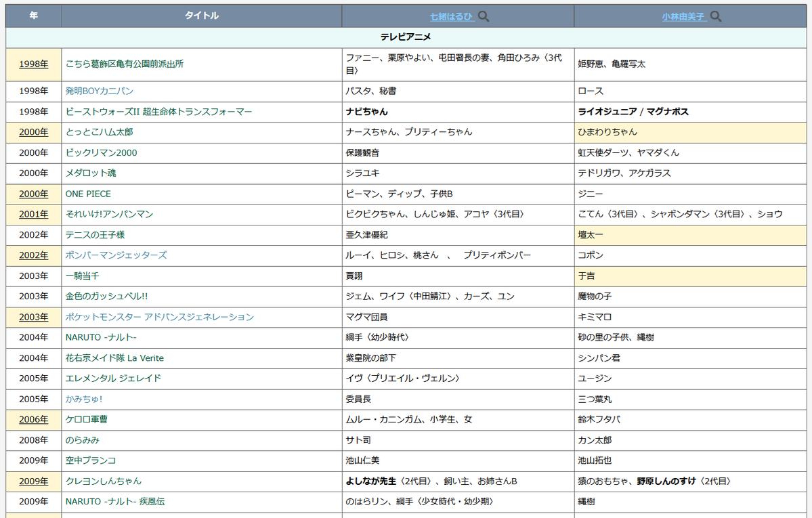Open the のらみみ title link
This screenshot has width=812, height=518.
click(82, 439)
